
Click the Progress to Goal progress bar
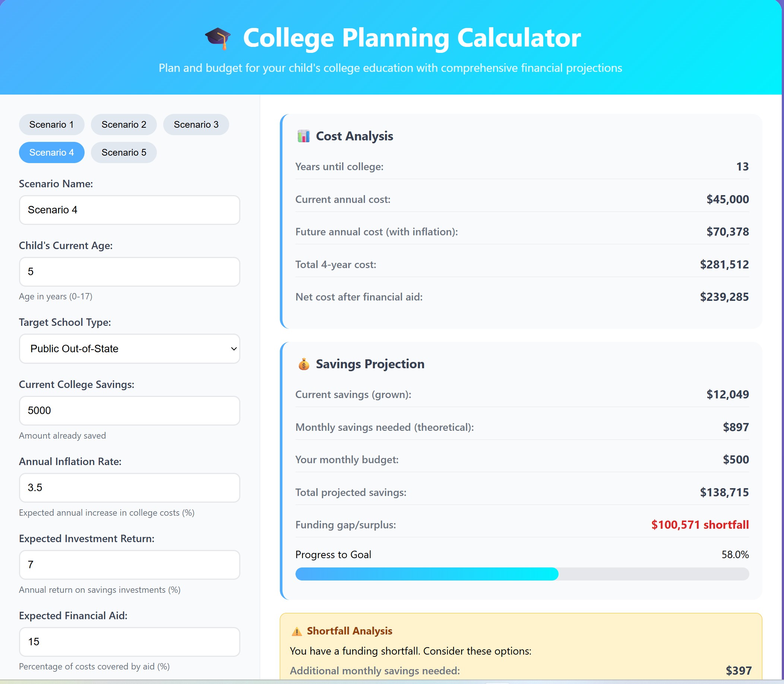click(522, 574)
